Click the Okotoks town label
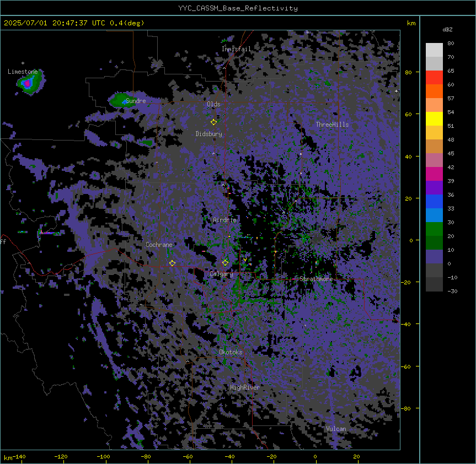Screen dimensions: 476x464 231,352
